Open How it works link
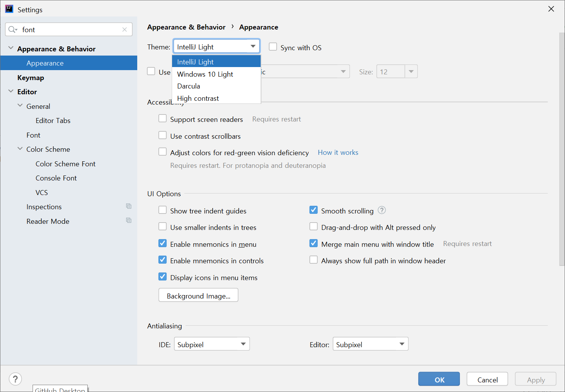Image resolution: width=565 pixels, height=392 pixels. point(338,152)
